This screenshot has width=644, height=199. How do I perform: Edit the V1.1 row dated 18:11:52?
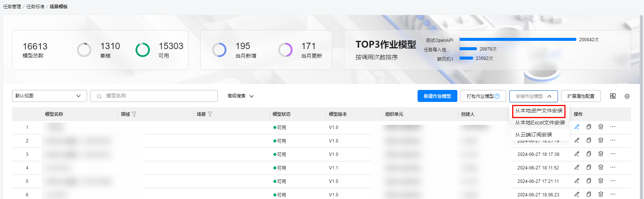click(x=577, y=167)
